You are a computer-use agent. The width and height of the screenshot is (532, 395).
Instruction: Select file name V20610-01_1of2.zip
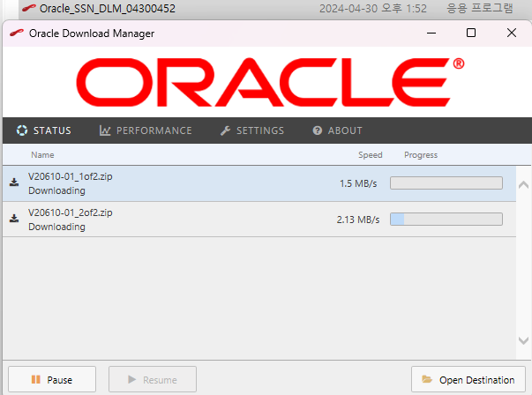coord(71,176)
